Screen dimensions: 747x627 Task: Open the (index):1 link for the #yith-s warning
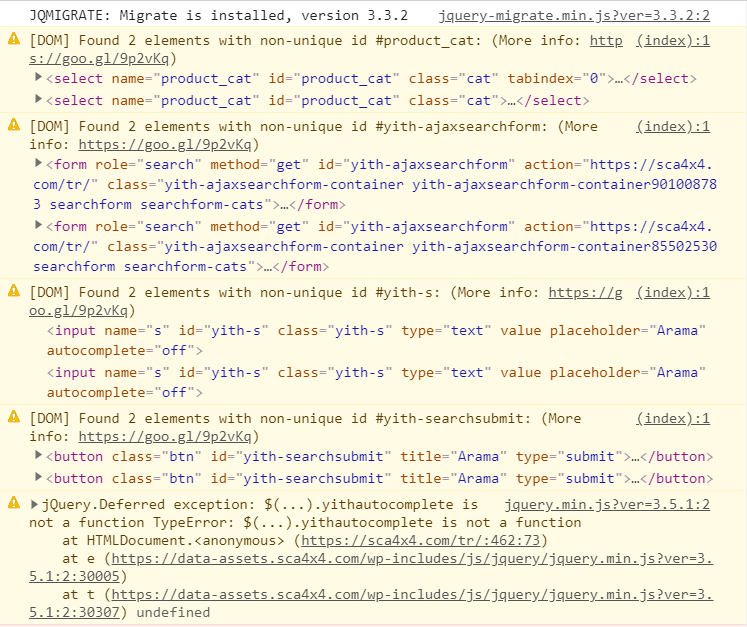(673, 293)
